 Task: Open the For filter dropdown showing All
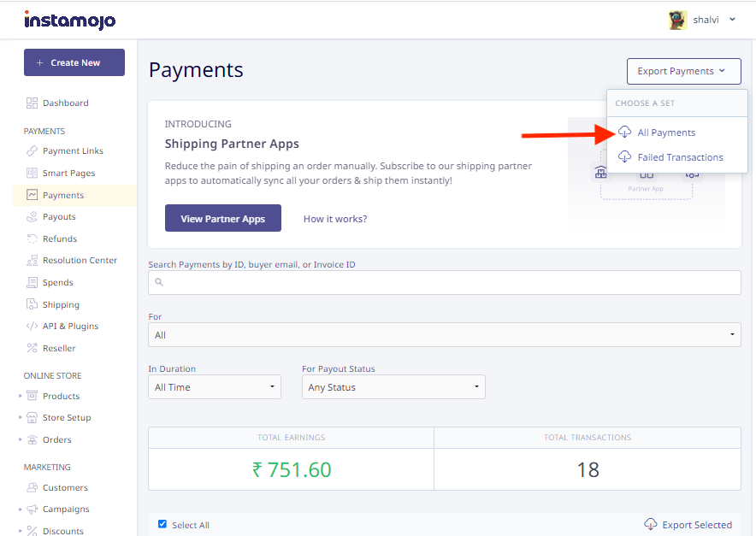tap(444, 335)
